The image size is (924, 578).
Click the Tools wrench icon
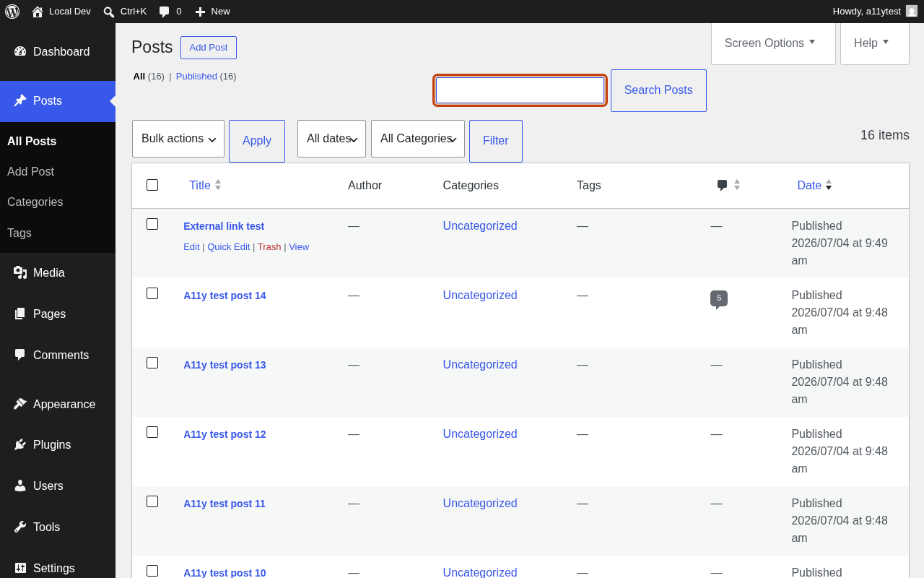click(x=20, y=527)
